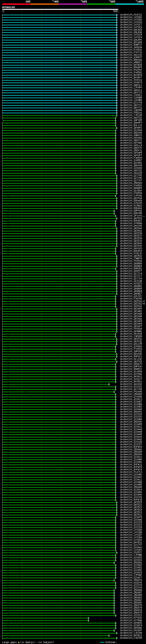Click the arrowhead ending the UniRef100_B9HIN5 alignment
Viewport: 146px width, 644px height.
pyautogui.click(x=115, y=213)
